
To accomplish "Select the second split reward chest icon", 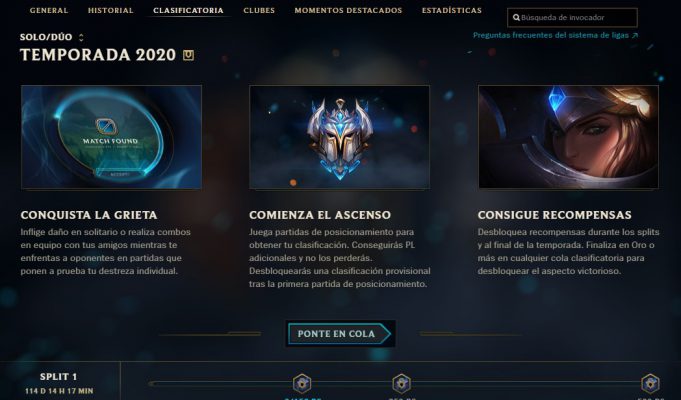I will click(401, 383).
